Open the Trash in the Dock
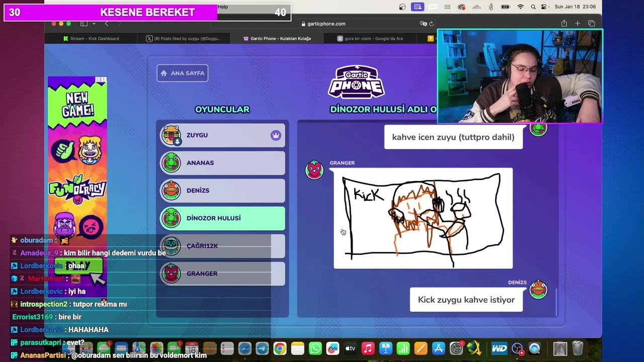This screenshot has height=362, width=644. pyautogui.click(x=578, y=348)
